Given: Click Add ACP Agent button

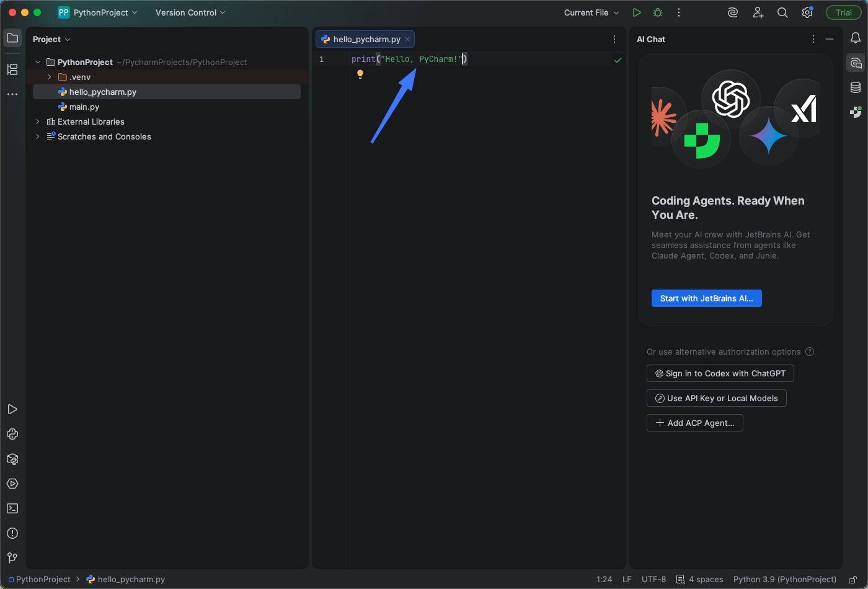Looking at the screenshot, I should tap(694, 423).
